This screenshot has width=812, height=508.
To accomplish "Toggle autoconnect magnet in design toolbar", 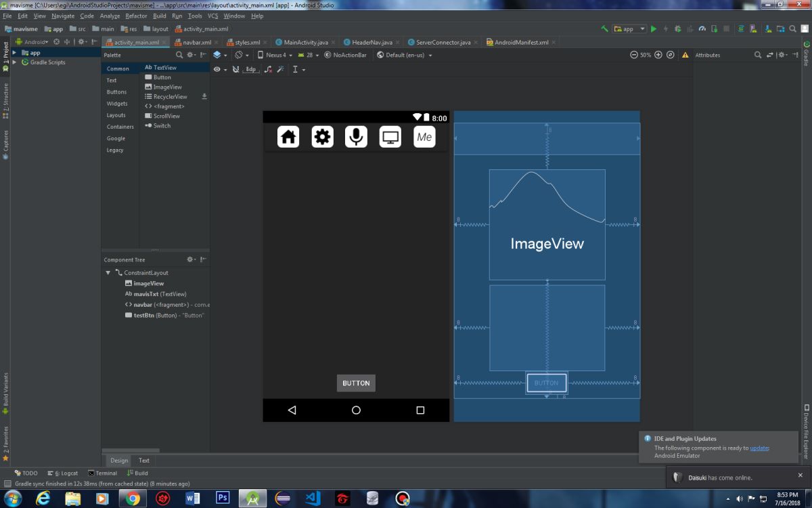I will (235, 69).
